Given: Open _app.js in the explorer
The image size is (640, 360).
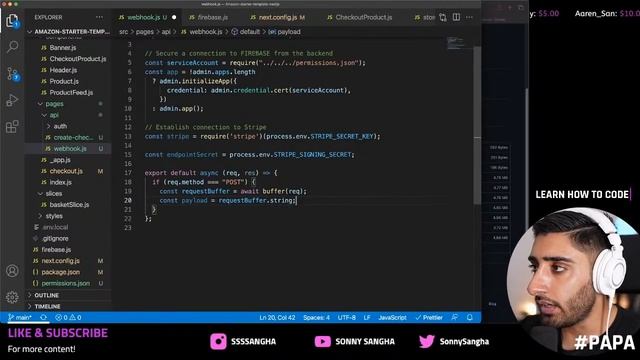Looking at the screenshot, I should click(60, 160).
